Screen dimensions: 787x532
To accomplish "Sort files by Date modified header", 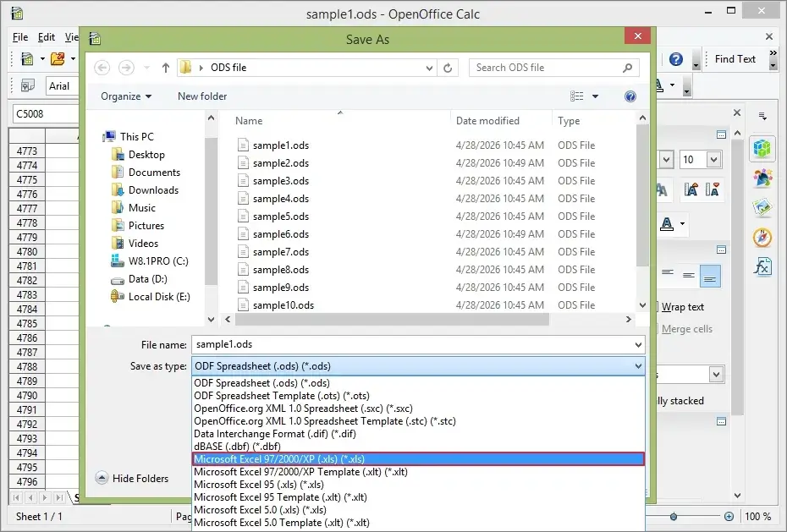I will click(x=487, y=121).
